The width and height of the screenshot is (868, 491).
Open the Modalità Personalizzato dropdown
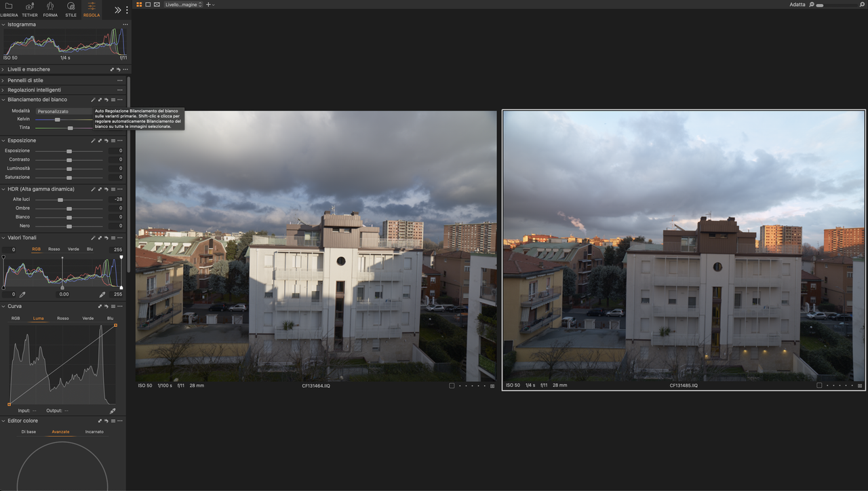pos(64,111)
